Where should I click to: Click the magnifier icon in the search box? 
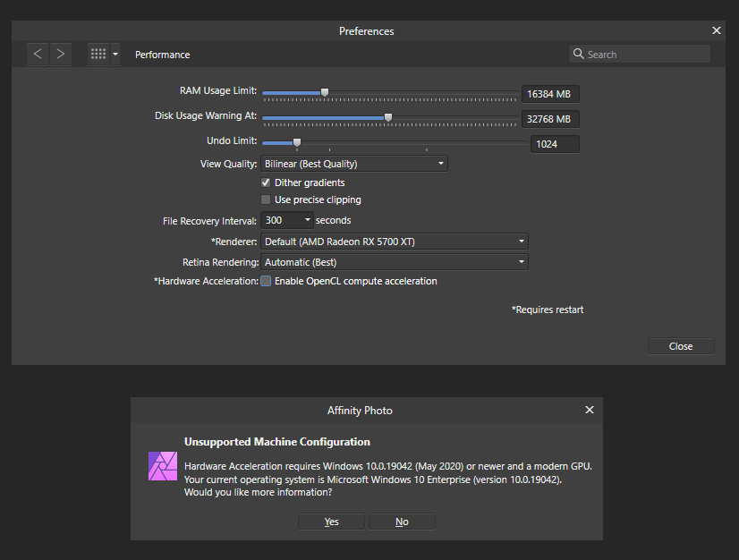click(578, 54)
